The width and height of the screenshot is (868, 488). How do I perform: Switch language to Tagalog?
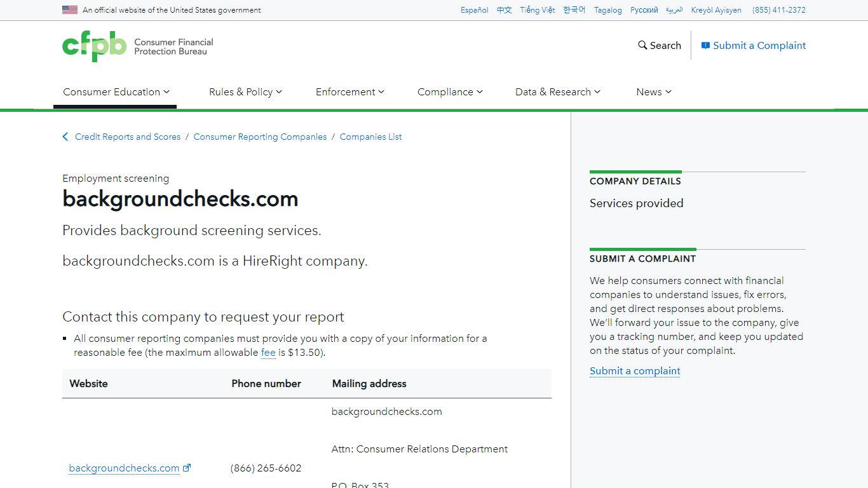[x=608, y=10]
